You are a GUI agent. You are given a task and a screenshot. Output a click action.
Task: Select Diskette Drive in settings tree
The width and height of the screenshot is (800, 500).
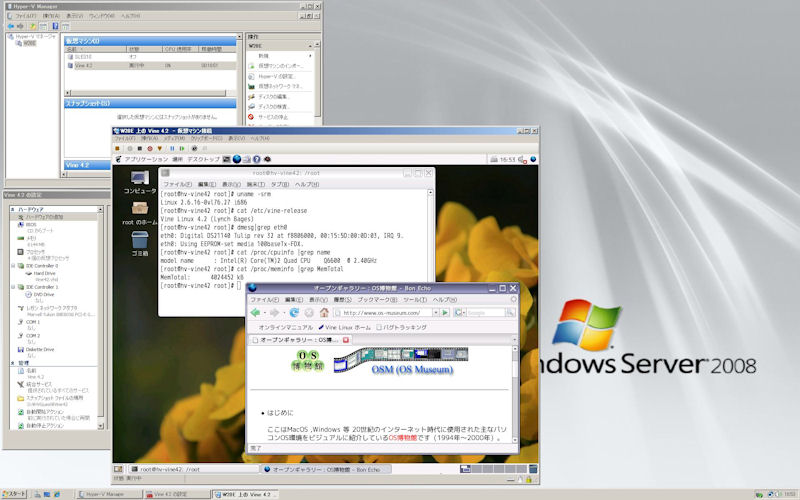pyautogui.click(x=39, y=349)
